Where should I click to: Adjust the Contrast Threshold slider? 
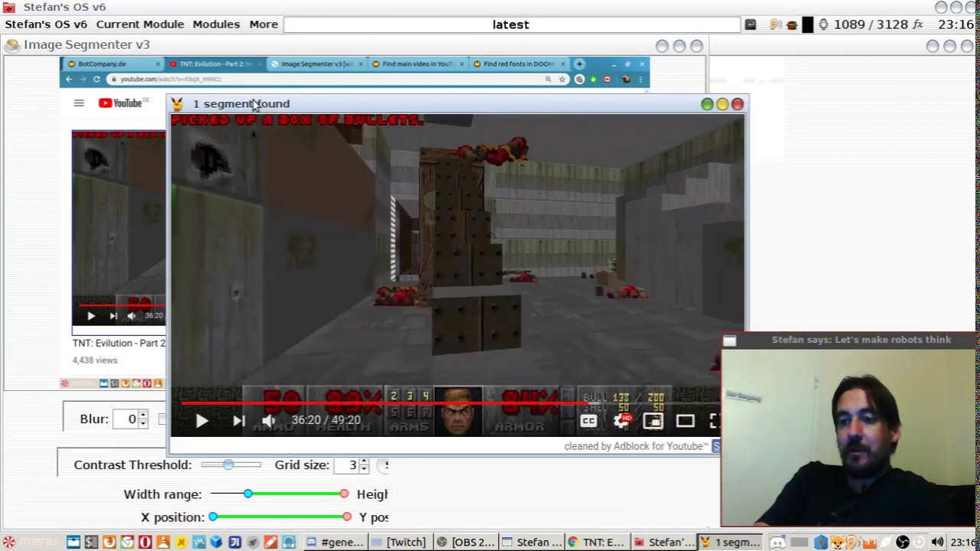click(x=230, y=465)
